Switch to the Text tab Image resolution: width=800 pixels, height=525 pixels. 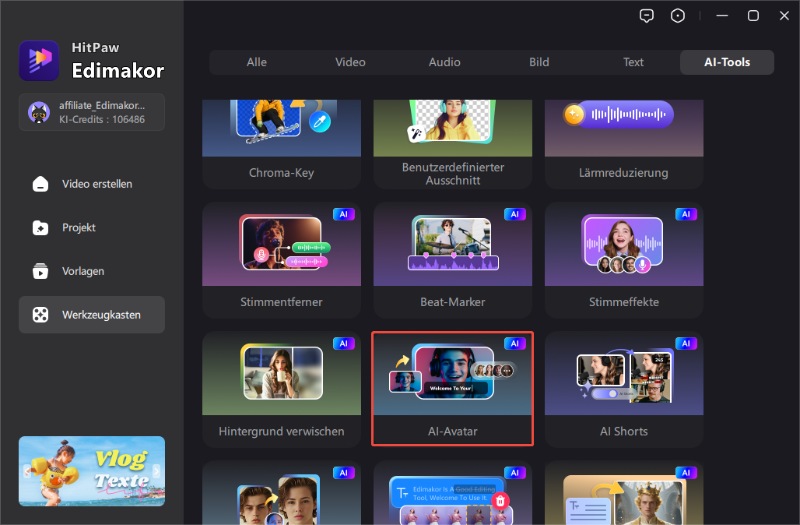click(x=633, y=62)
